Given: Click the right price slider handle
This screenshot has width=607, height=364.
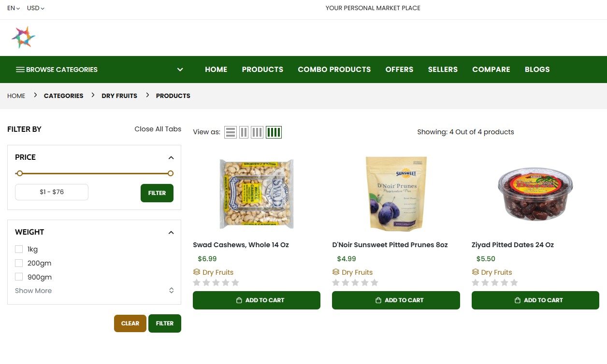Looking at the screenshot, I should coord(171,173).
